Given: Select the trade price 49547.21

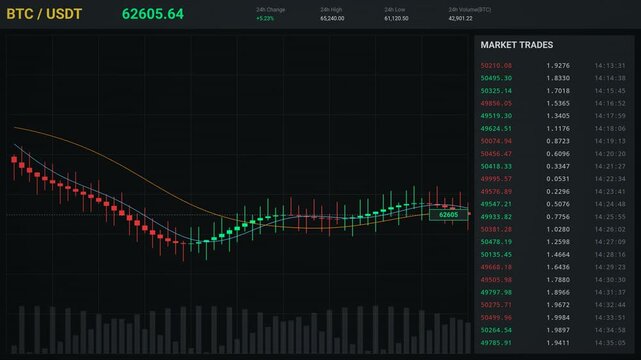Looking at the screenshot, I should 496,204.
